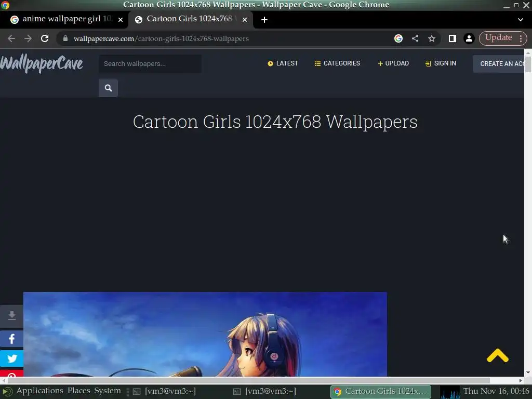This screenshot has height=399, width=532.
Task: Click the horizontal scrollbar right arrow
Action: pos(521,380)
